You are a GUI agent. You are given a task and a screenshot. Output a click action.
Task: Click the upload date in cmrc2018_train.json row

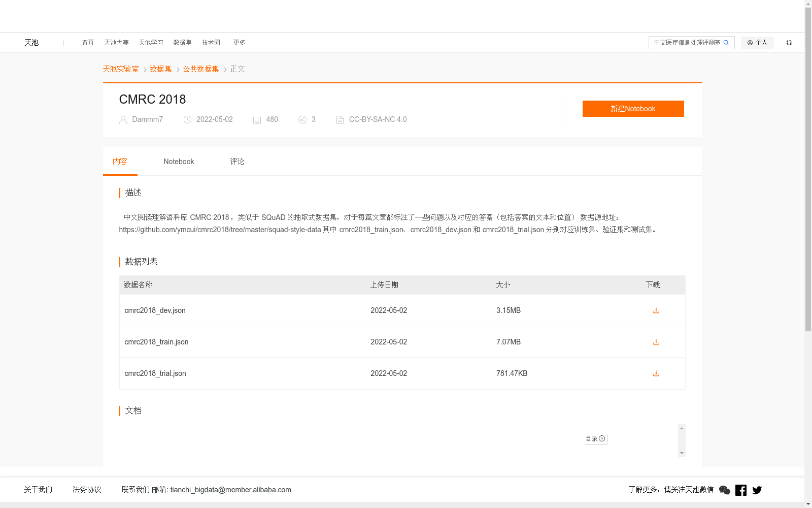[389, 342]
